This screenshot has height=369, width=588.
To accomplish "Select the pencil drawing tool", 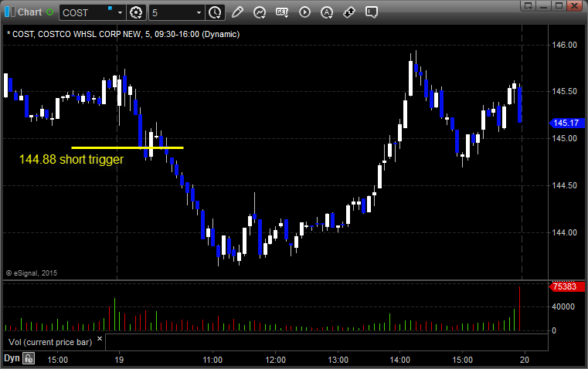I will (237, 12).
